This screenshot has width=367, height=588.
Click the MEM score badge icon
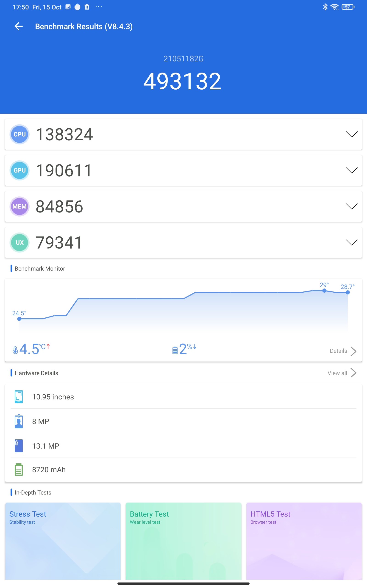(x=19, y=206)
